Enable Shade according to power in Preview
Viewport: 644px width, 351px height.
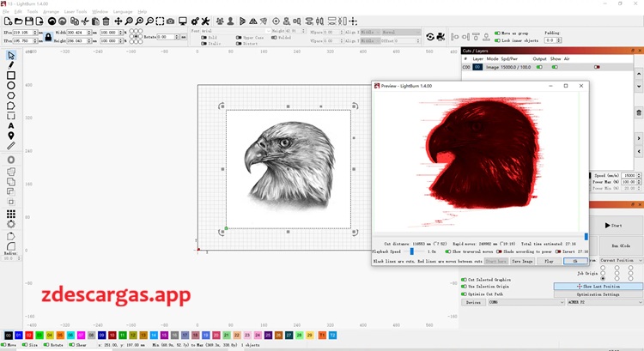point(499,251)
